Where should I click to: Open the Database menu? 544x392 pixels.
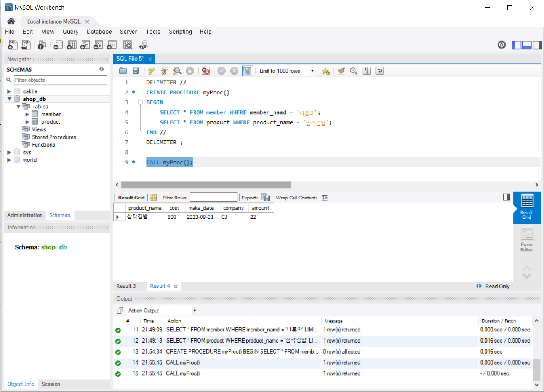pyautogui.click(x=99, y=32)
